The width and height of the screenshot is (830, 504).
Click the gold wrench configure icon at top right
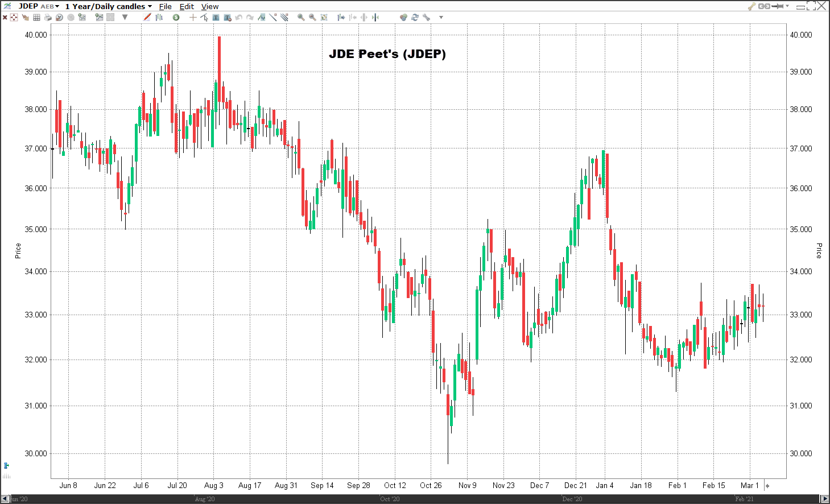click(751, 6)
